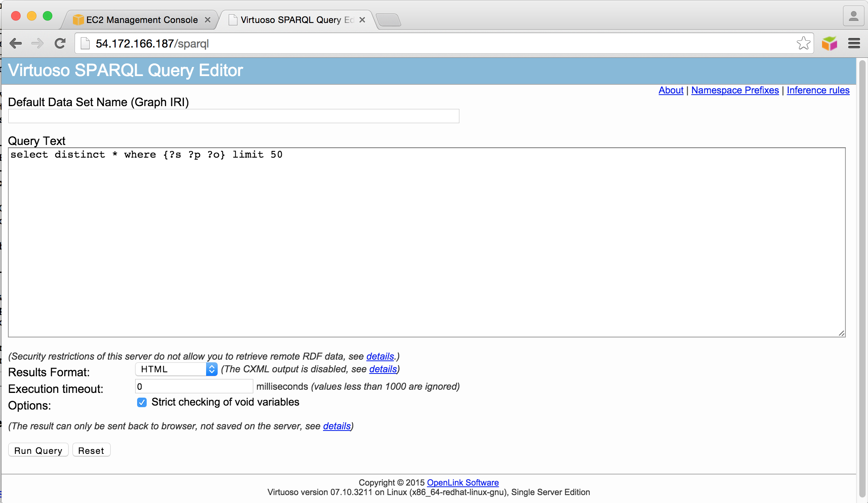Click the Default Data Set Name input field
The image size is (868, 503).
(x=233, y=116)
